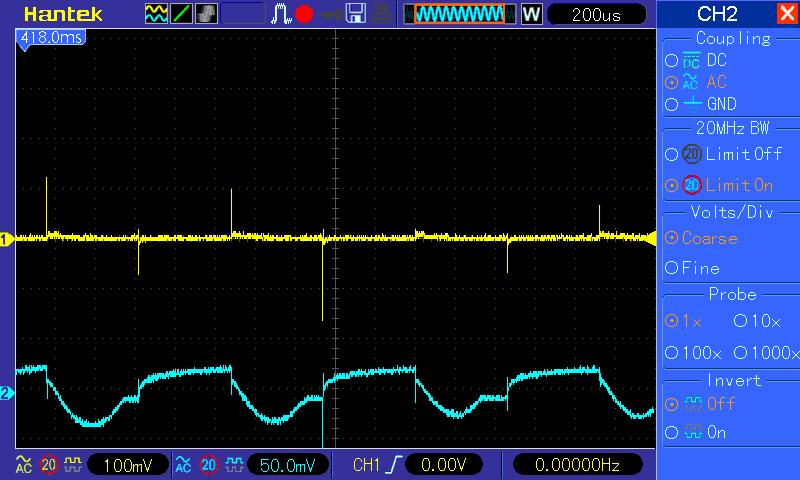This screenshot has height=480, width=800.
Task: Click CH1 20MHz bandwidth limit icon in status bar
Action: (x=49, y=465)
